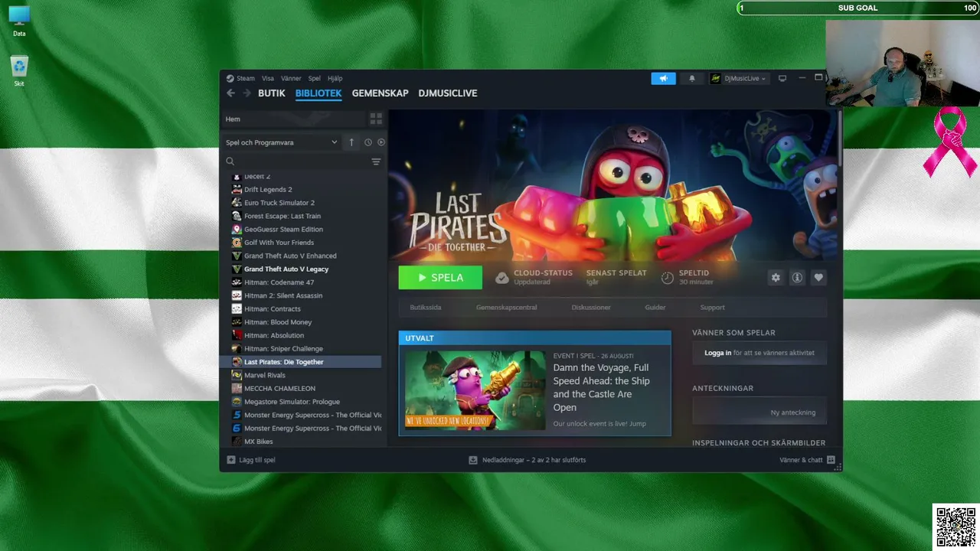Click the game page vertical scrollbar
980x551 pixels.
click(x=839, y=138)
